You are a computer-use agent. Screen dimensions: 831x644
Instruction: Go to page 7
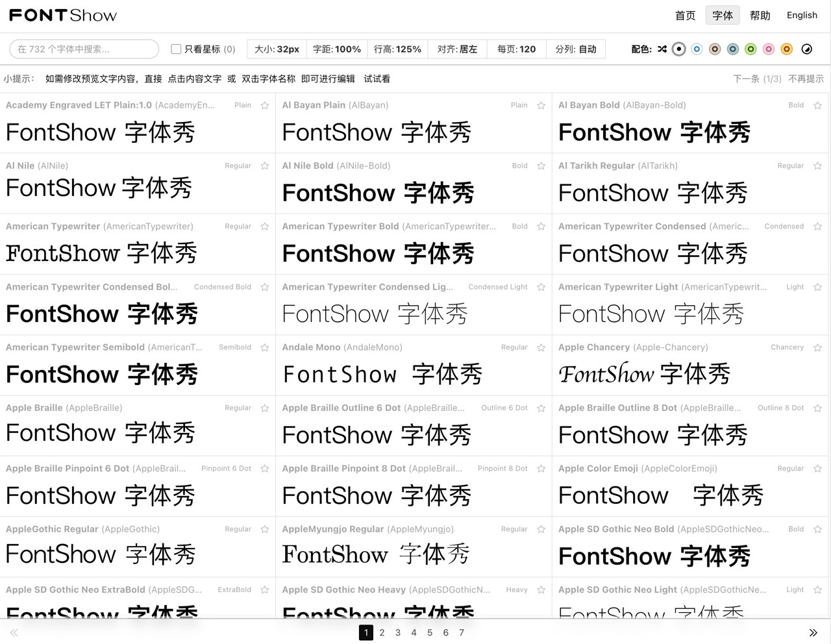click(462, 632)
